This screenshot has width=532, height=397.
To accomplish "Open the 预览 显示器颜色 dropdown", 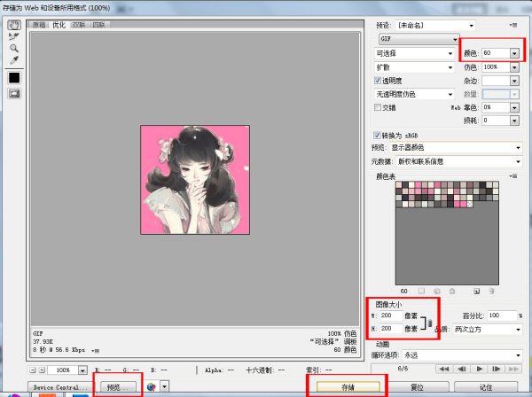I will (x=456, y=147).
